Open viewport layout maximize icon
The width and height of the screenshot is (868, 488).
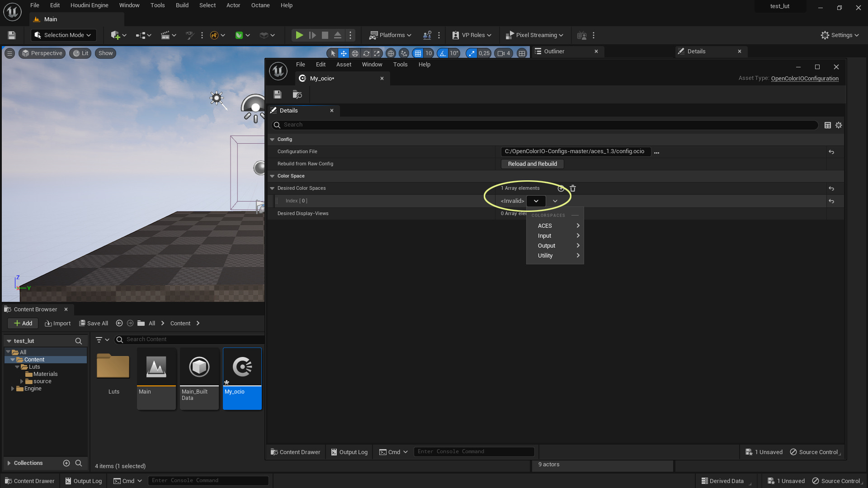coord(522,53)
